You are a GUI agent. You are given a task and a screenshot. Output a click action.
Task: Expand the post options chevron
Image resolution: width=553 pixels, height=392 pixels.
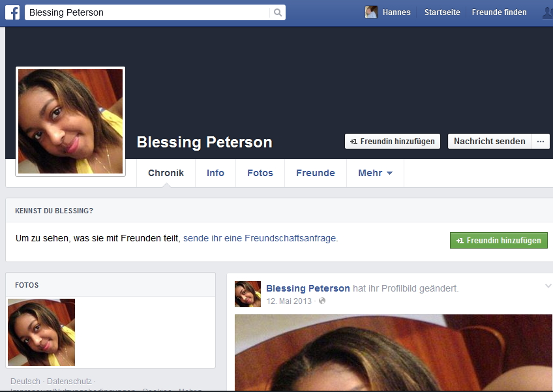click(548, 286)
